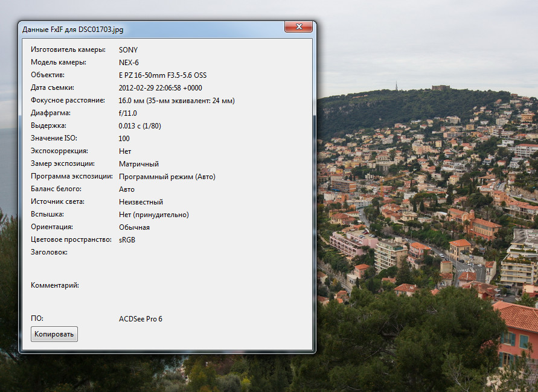Click the Копировать button
Image resolution: width=538 pixels, height=392 pixels.
point(54,334)
